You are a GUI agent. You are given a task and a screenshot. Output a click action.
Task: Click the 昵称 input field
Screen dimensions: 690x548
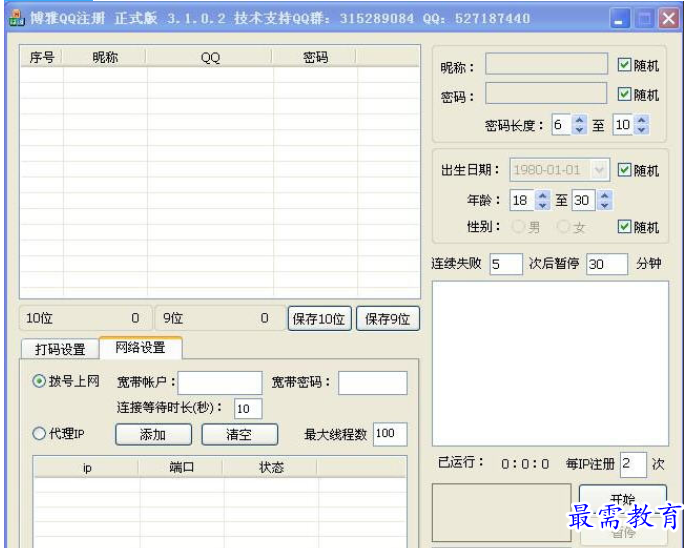(x=546, y=64)
